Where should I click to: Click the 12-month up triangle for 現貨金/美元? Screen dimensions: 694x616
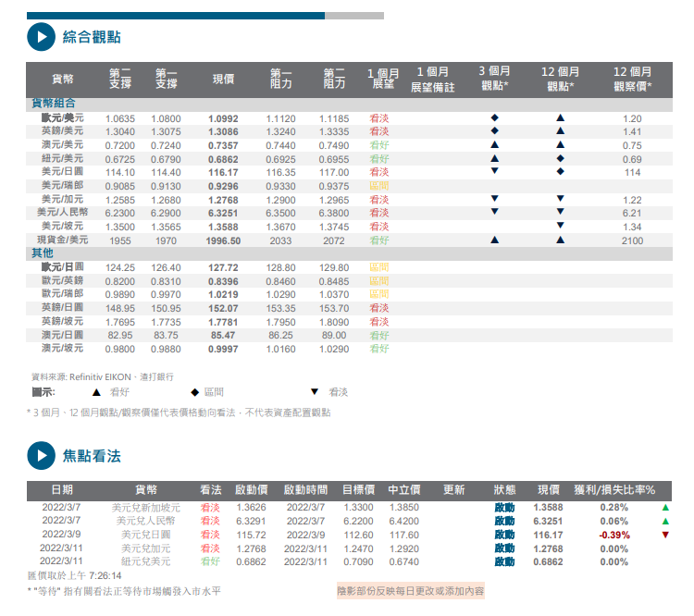[x=561, y=240]
